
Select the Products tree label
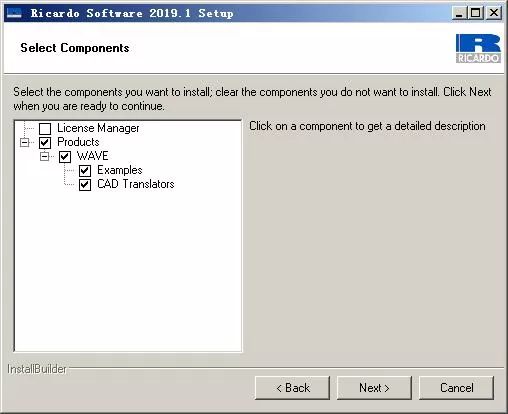coord(78,142)
